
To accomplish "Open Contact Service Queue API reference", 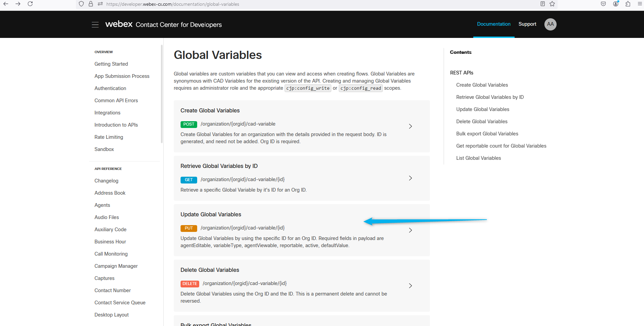I will [120, 303].
